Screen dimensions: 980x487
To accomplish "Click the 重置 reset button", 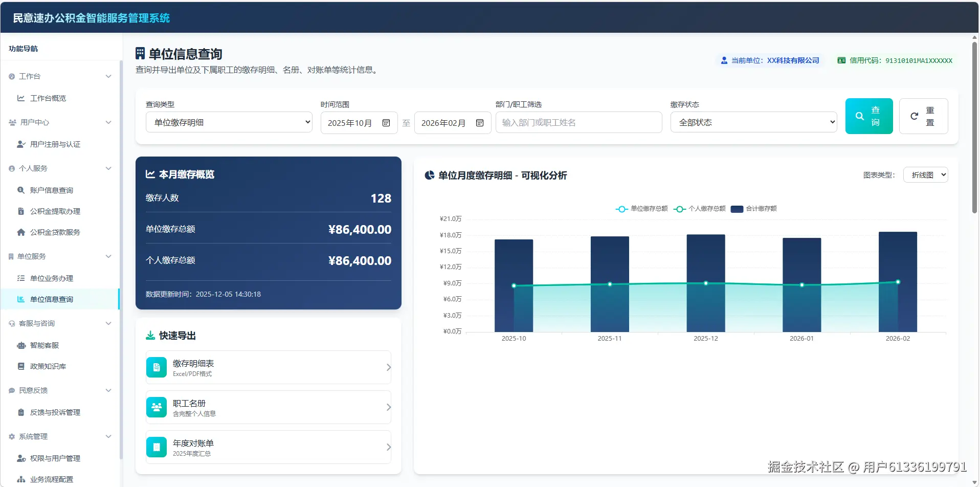I will click(x=923, y=116).
